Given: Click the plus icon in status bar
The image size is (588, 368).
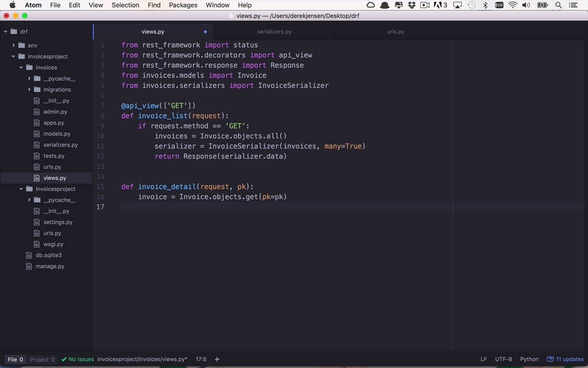Looking at the screenshot, I should click(217, 359).
